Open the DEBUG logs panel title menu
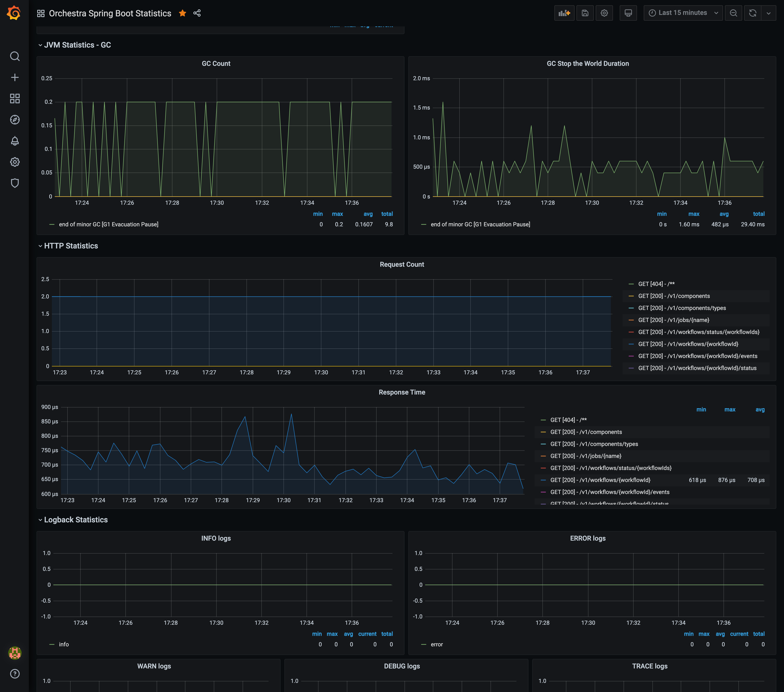Image resolution: width=784 pixels, height=692 pixels. click(x=402, y=666)
